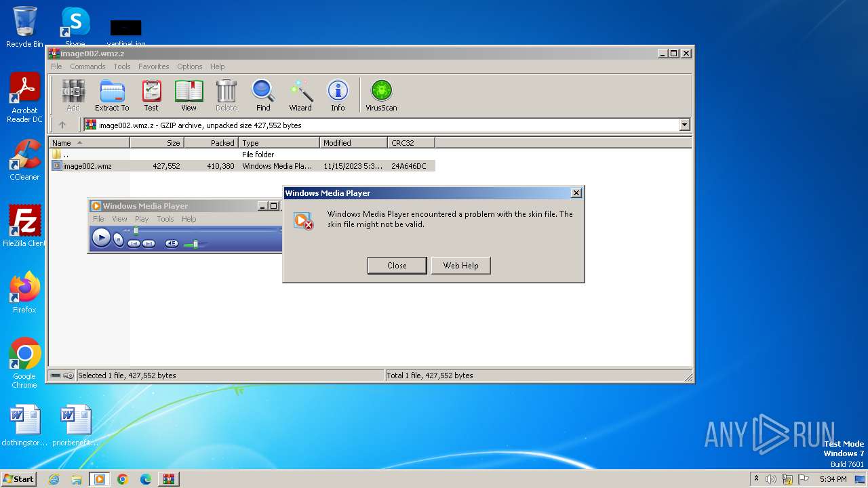Viewport: 868px width, 488px height.
Task: Open priorbenefit... Word document icon
Action: click(75, 426)
